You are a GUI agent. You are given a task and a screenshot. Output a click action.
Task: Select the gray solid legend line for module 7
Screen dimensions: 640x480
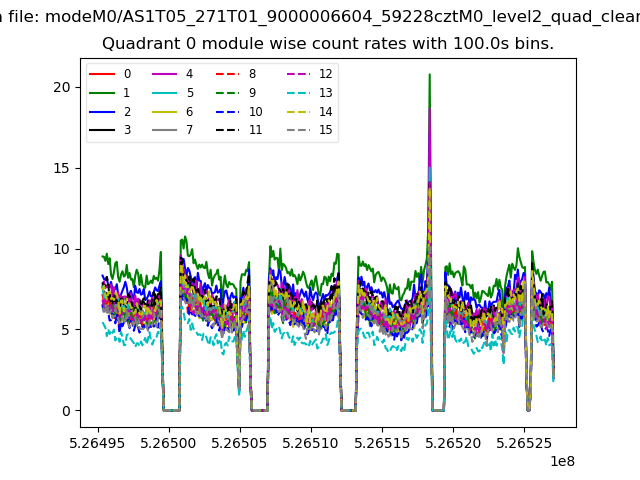click(x=165, y=130)
